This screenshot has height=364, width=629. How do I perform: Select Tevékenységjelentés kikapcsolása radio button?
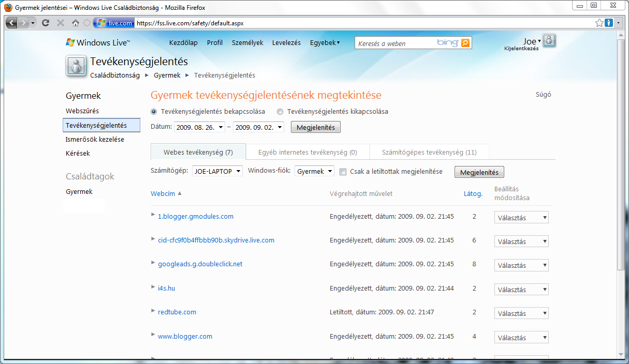(280, 111)
